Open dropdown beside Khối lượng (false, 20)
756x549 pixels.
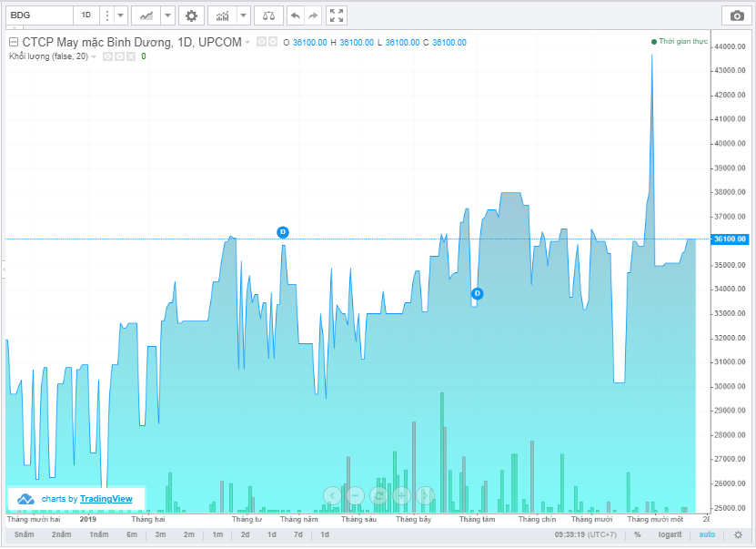coord(94,57)
